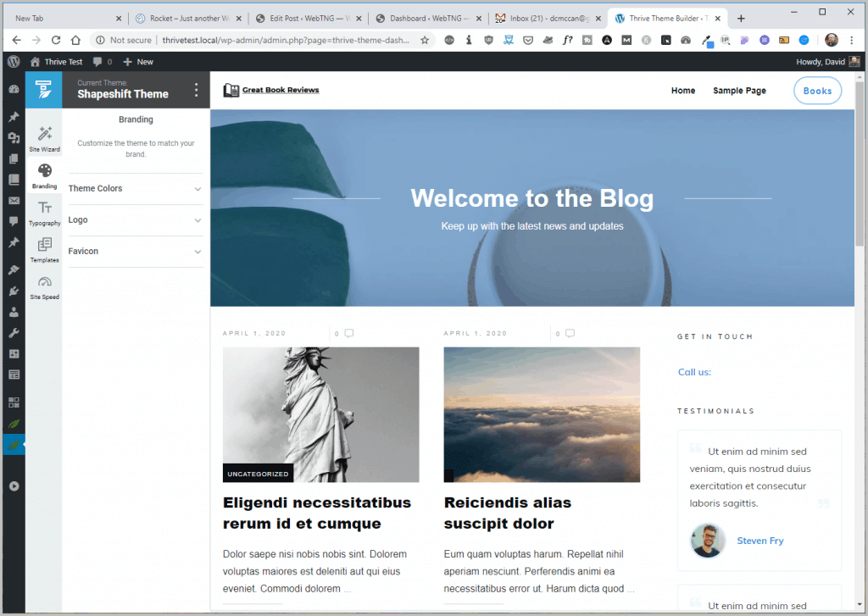
Task: Click the Statue of Liberty post thumbnail
Action: tap(320, 414)
